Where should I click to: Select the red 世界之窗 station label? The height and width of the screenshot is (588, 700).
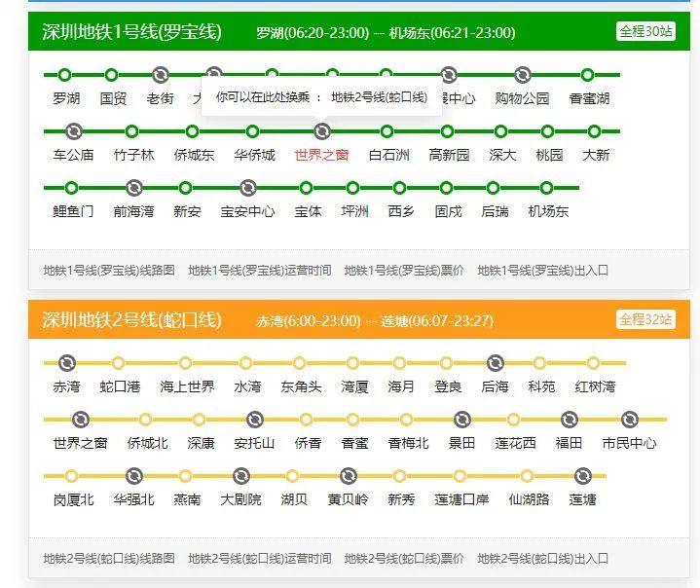click(321, 155)
